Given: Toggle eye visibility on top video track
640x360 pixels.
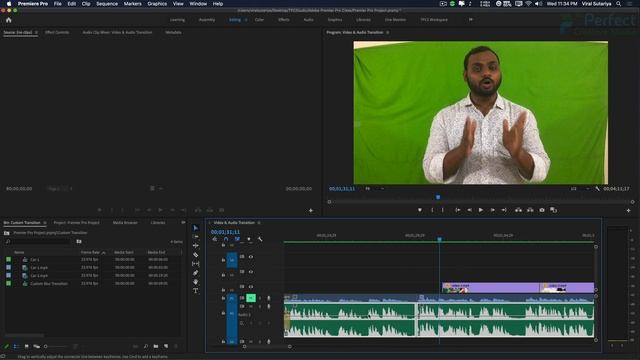Looking at the screenshot, I should [251, 257].
